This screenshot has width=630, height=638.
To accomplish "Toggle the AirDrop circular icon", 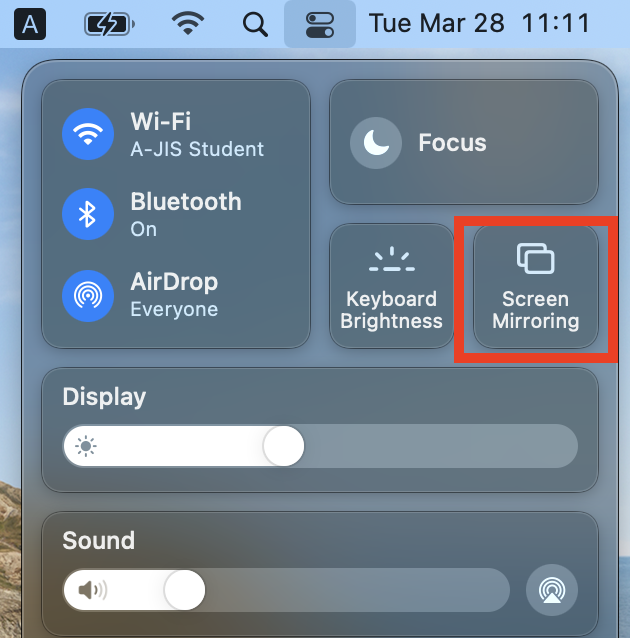I will coord(88,296).
